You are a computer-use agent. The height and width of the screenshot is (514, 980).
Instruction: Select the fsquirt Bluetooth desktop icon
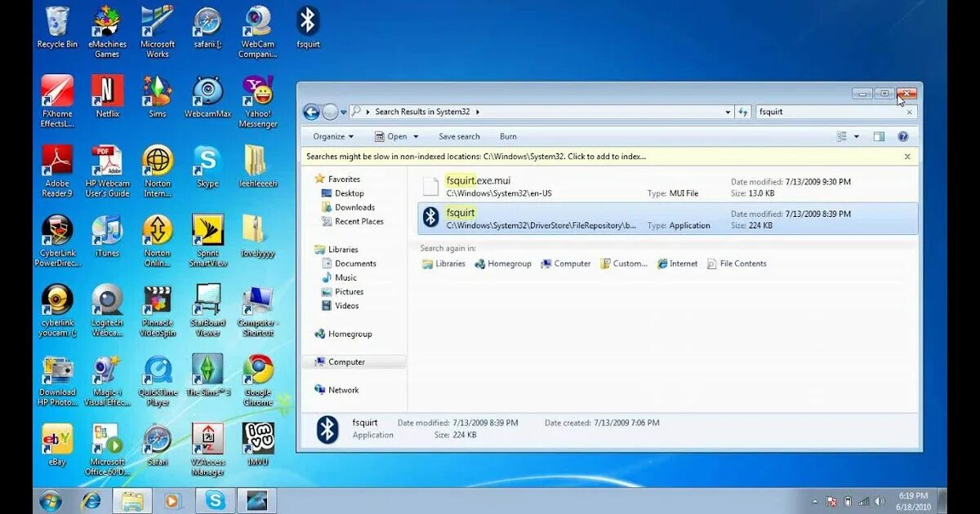308,28
